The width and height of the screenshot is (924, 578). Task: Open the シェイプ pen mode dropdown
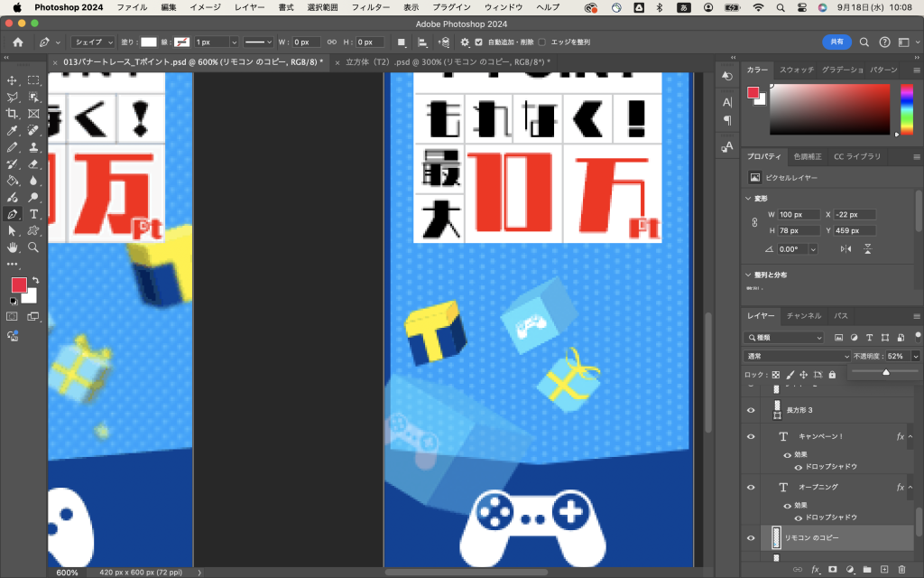coord(94,42)
